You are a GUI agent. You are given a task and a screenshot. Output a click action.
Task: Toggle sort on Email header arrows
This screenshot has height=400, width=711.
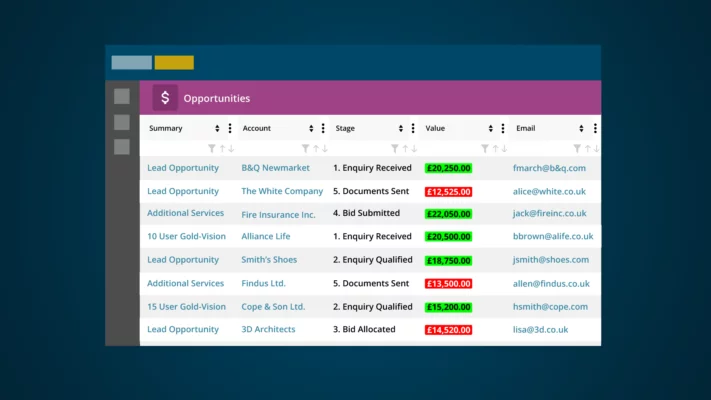[x=581, y=129]
